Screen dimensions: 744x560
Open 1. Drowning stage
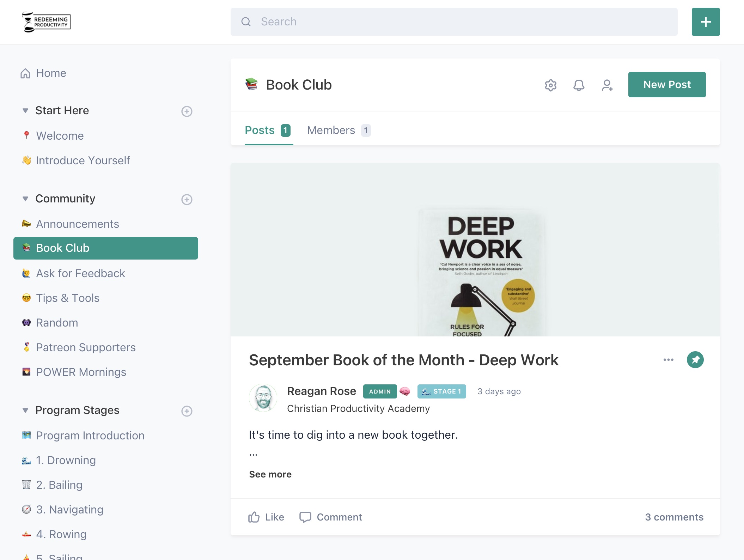[66, 460]
